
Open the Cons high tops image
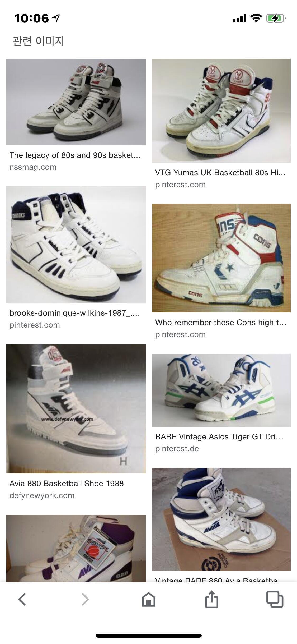pos(221,258)
